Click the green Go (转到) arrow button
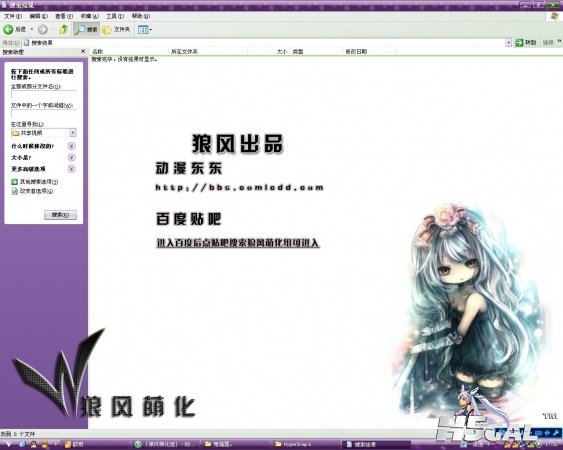This screenshot has height=450, width=563. coord(525,42)
